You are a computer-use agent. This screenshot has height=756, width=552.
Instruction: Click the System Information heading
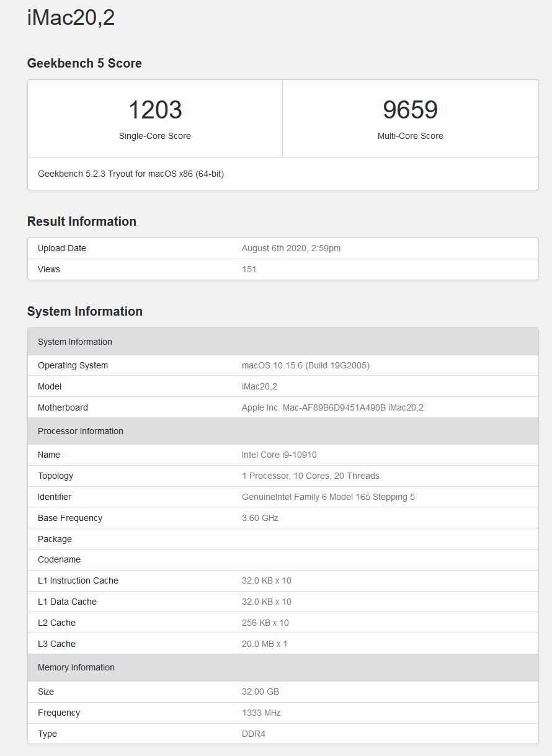coord(85,311)
